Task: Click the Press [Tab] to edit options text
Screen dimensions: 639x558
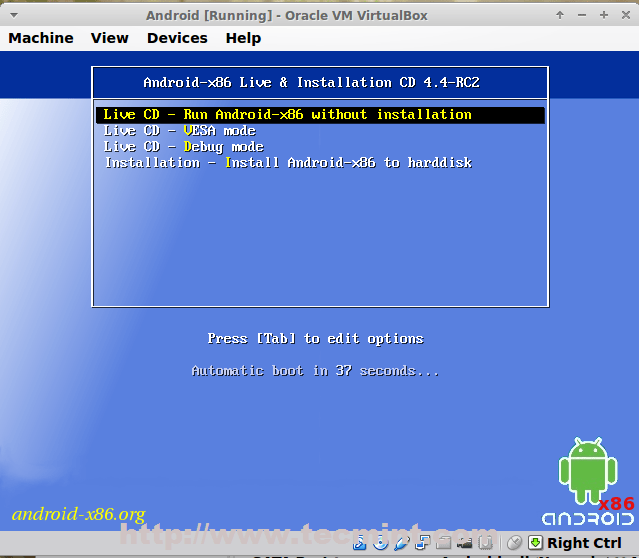Action: [316, 339]
